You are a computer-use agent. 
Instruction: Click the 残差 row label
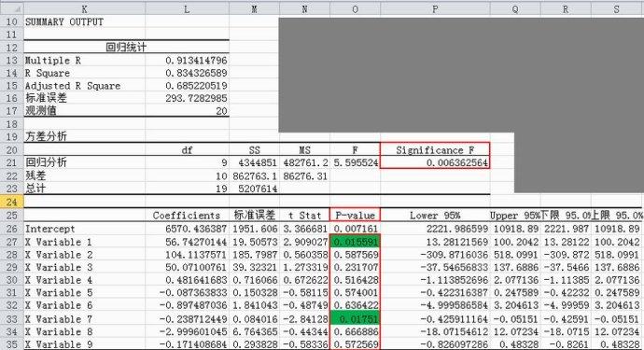point(85,175)
